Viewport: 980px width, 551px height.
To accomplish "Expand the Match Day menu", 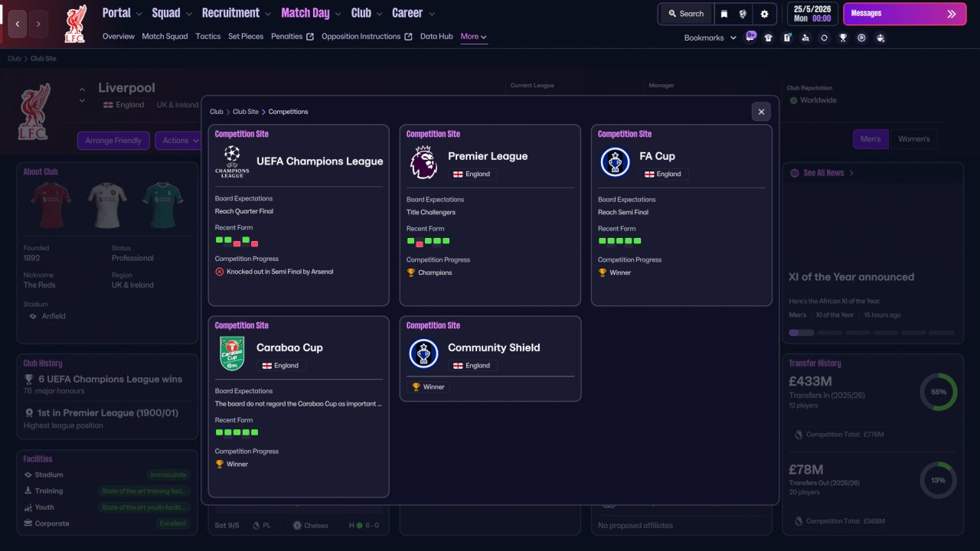I will [312, 13].
